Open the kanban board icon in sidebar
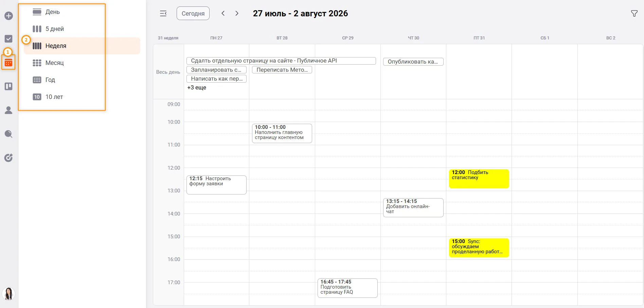 (8, 86)
